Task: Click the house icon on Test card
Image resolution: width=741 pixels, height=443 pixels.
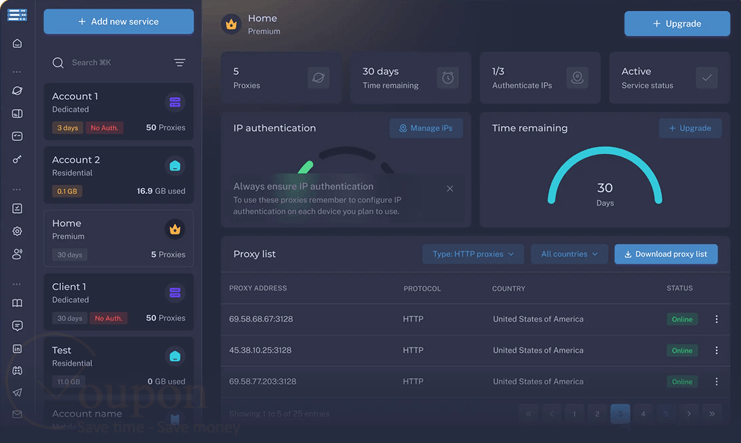Action: point(175,356)
